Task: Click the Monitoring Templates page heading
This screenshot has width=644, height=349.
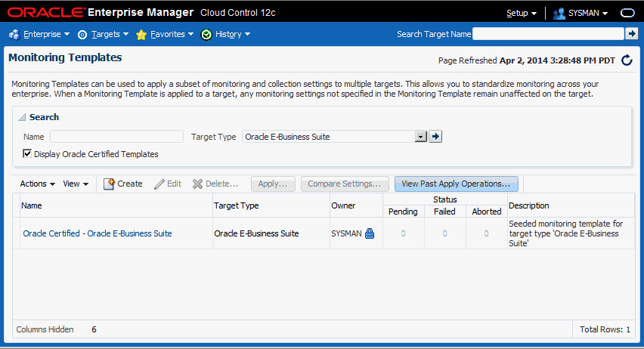Action: pos(65,57)
